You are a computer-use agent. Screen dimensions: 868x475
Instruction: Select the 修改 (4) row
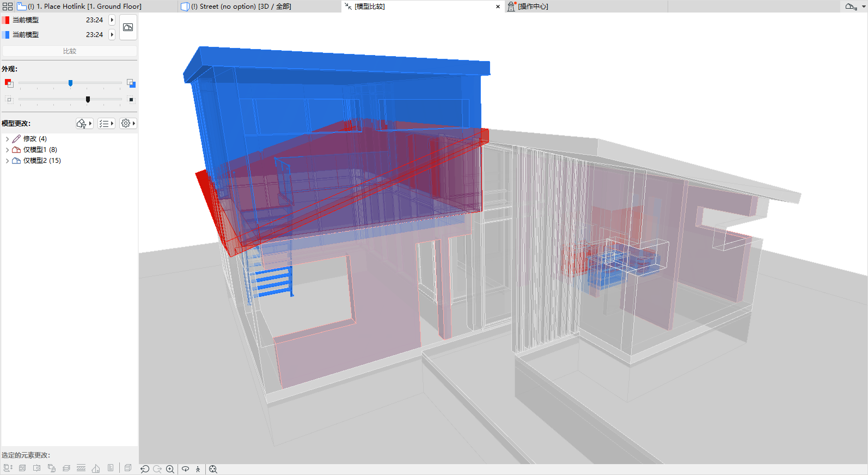pyautogui.click(x=69, y=139)
